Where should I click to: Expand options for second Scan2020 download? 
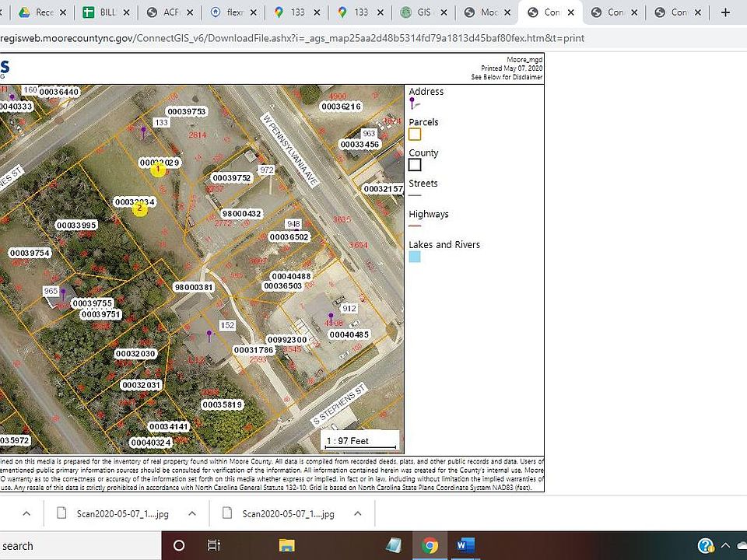point(358,513)
